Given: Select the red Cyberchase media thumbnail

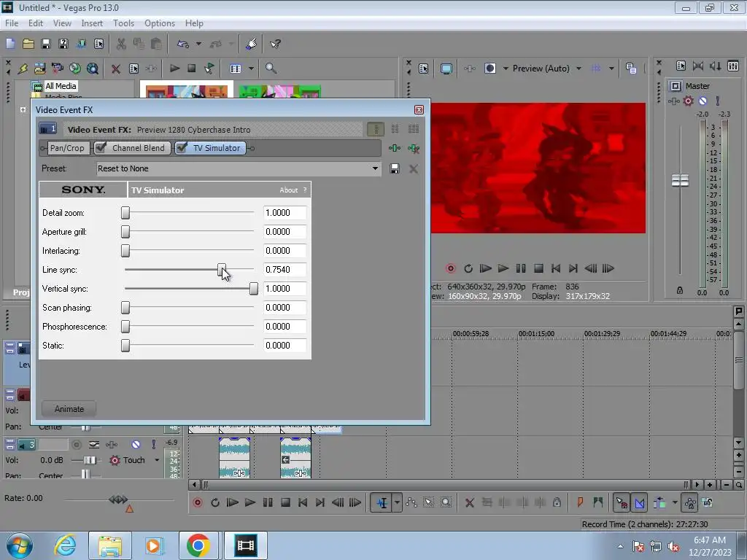Looking at the screenshot, I should 186,91.
